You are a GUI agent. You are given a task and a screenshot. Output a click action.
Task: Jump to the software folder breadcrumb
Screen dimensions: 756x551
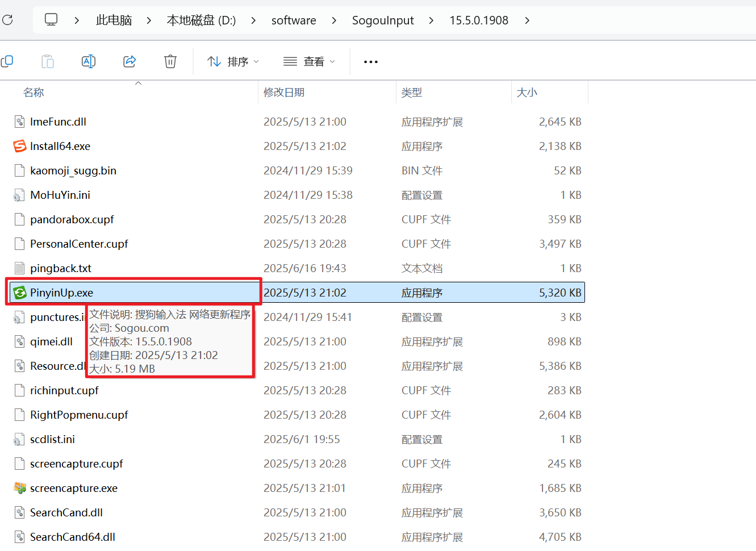tap(294, 20)
